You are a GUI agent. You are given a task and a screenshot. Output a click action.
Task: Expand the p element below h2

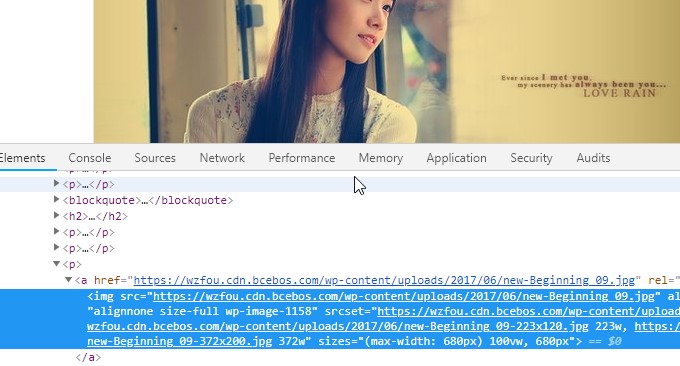pos(56,232)
